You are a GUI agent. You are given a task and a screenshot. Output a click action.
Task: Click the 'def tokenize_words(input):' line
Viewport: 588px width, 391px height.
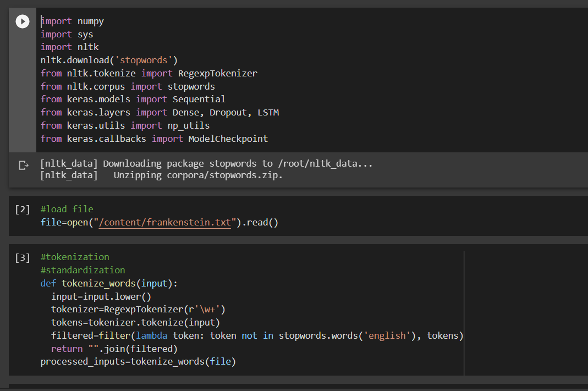point(109,283)
